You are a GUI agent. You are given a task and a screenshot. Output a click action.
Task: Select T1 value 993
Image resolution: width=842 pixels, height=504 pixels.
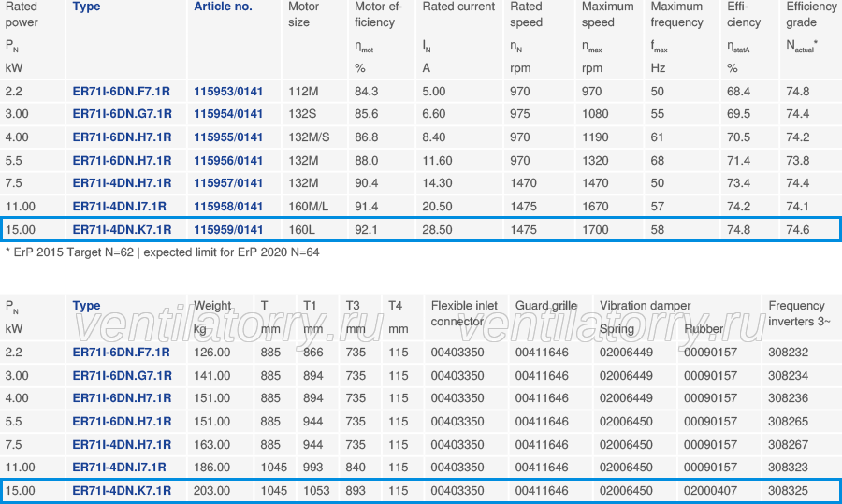click(x=313, y=467)
